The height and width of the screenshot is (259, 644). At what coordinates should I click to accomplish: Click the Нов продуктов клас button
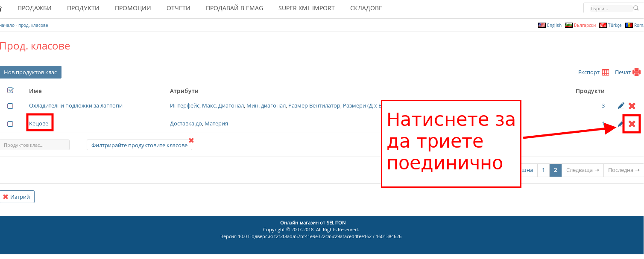pos(30,72)
